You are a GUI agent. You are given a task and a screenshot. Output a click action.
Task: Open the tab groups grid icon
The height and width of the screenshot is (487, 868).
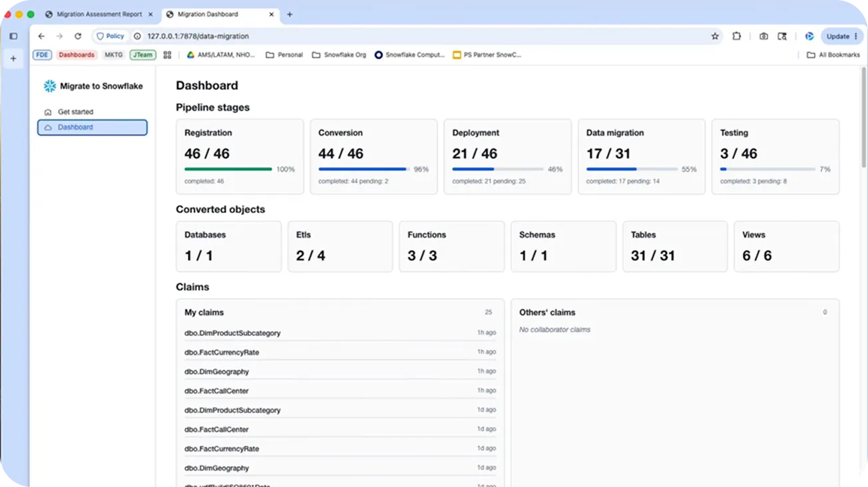[167, 55]
